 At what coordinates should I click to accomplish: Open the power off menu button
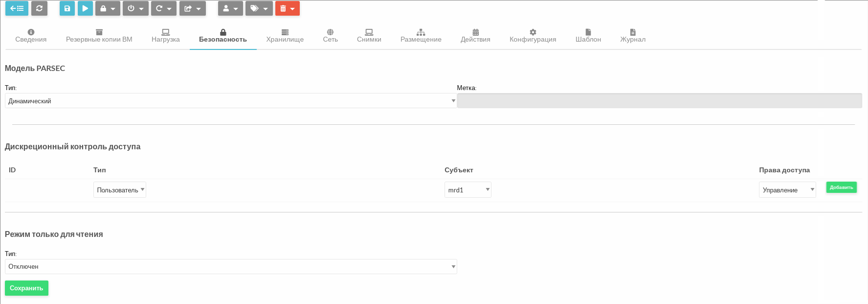click(x=135, y=8)
